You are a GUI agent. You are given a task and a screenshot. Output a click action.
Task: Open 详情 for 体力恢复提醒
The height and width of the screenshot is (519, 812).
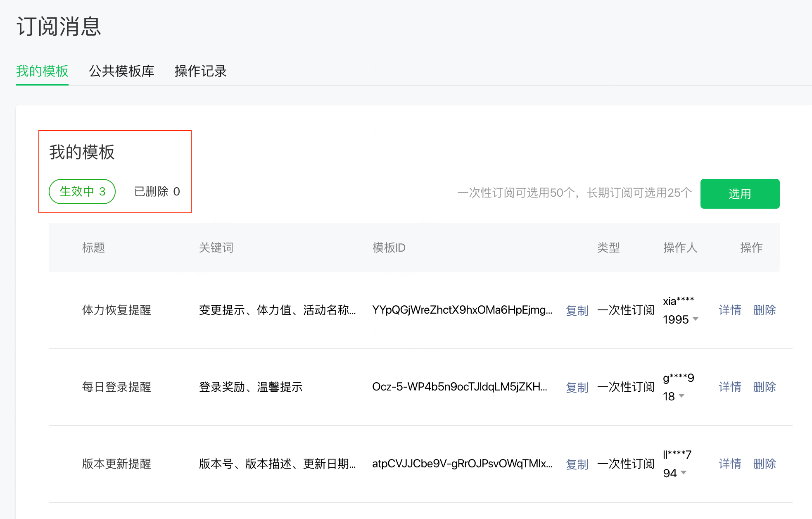click(x=730, y=310)
